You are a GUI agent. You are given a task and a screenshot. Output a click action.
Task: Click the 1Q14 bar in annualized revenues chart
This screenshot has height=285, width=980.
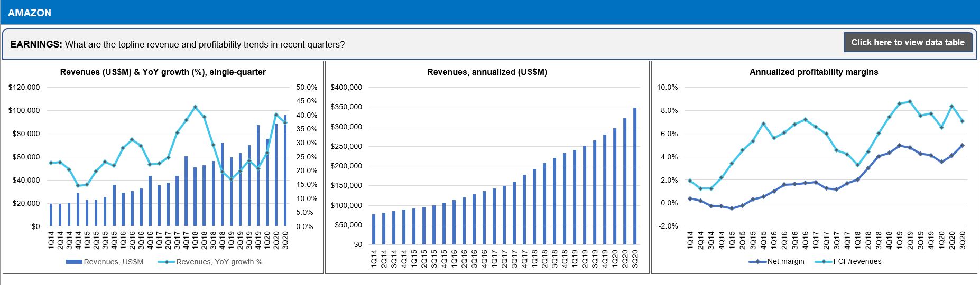coord(374,230)
